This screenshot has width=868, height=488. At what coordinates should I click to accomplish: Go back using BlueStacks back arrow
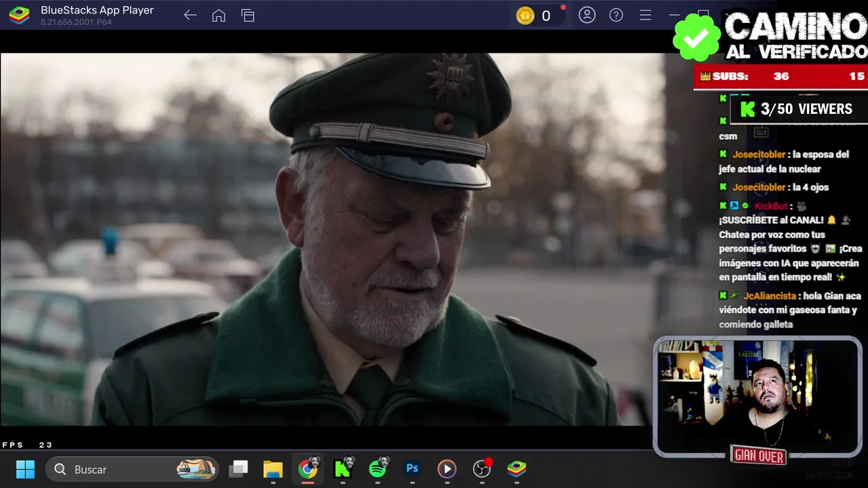click(190, 15)
